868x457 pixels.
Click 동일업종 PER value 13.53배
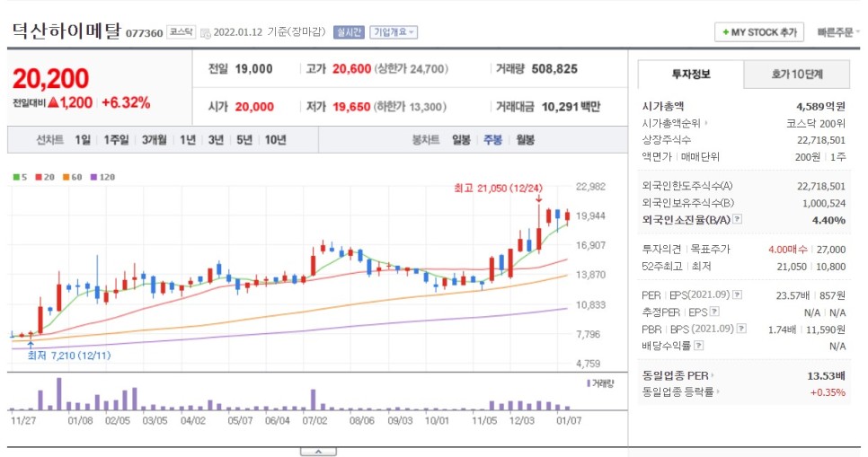pyautogui.click(x=826, y=375)
